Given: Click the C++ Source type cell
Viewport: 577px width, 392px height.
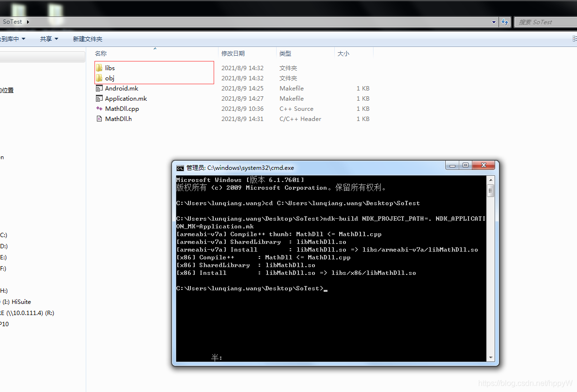Looking at the screenshot, I should (x=296, y=109).
